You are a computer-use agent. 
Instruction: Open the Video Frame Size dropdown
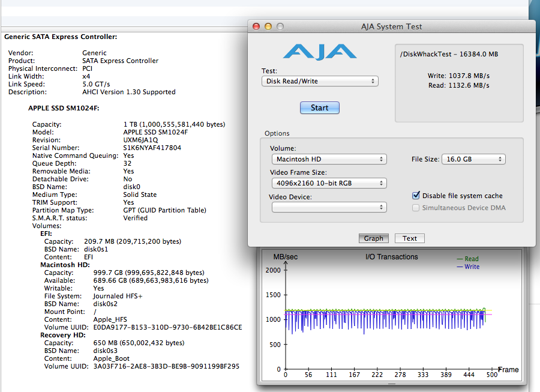click(329, 183)
